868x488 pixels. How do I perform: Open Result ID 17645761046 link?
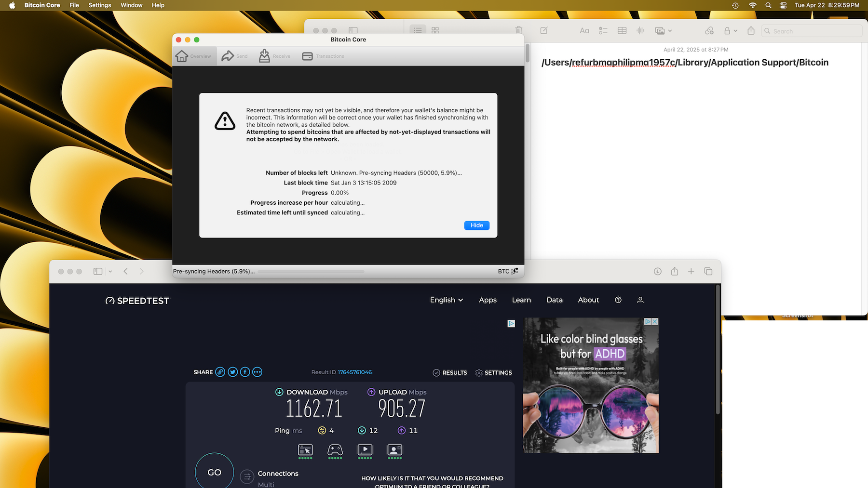pyautogui.click(x=354, y=372)
